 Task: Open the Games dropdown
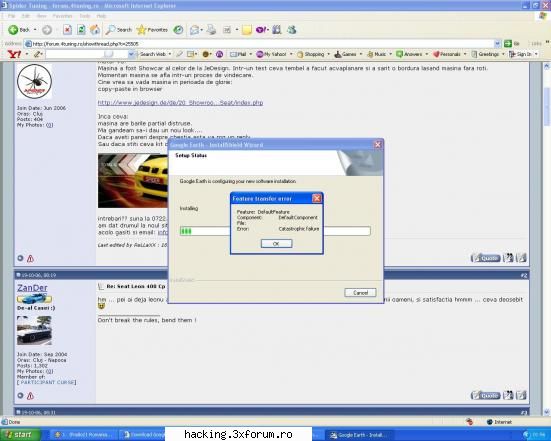361,54
